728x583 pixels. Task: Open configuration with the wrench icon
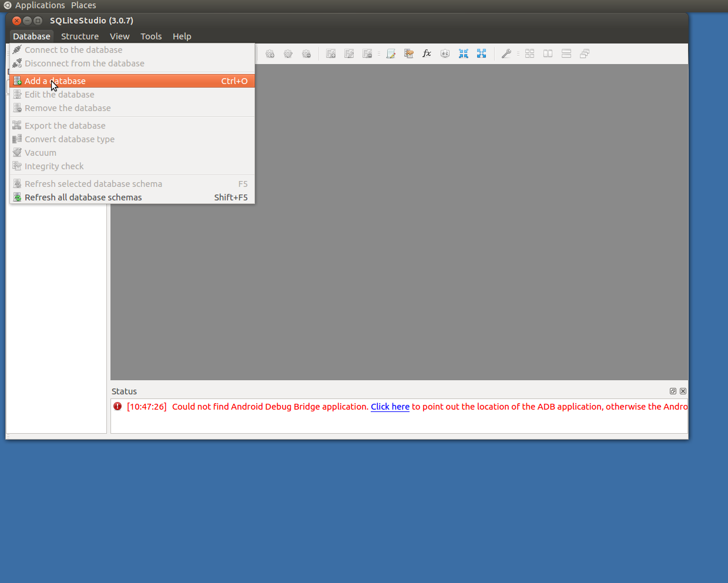[506, 53]
